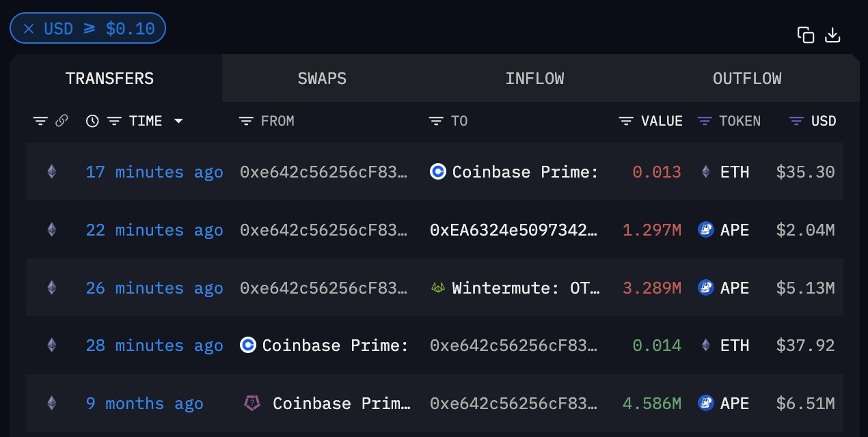
Task: Open the USD column filter icon
Action: (796, 121)
